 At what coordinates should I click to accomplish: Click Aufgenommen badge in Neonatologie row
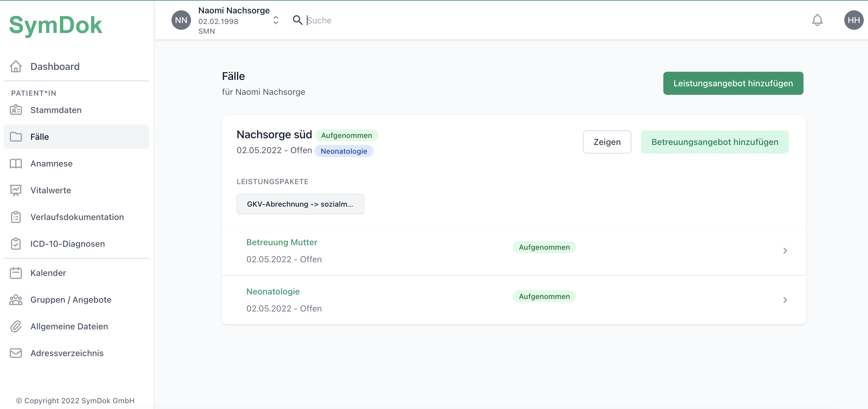(x=544, y=297)
